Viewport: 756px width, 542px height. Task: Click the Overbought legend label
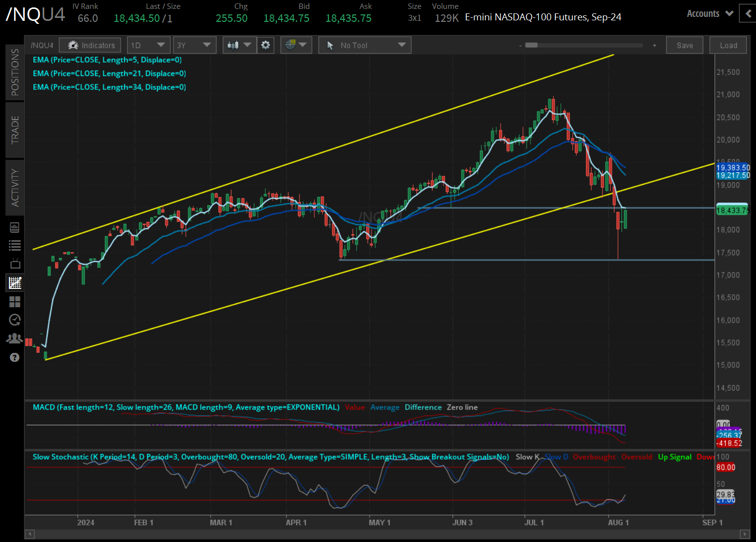(594, 457)
